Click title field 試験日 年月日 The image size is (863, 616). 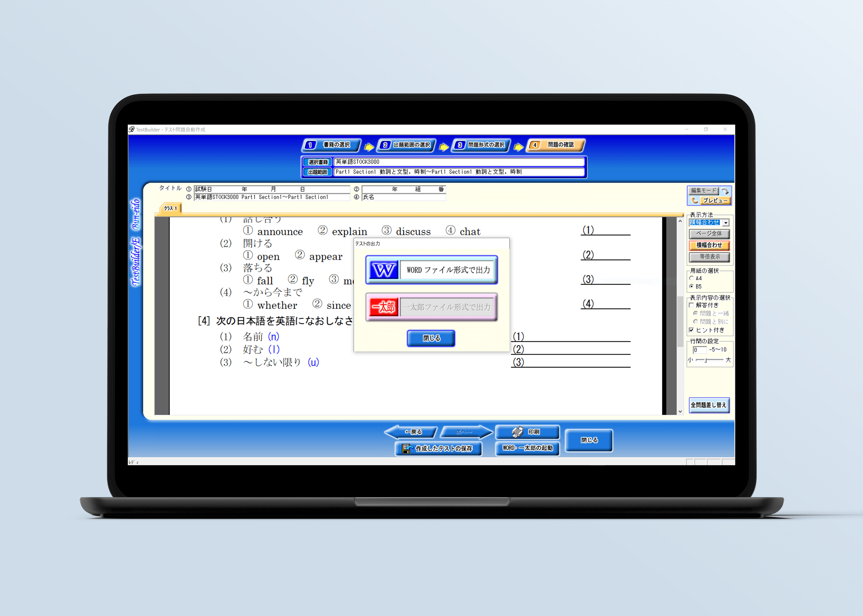pyautogui.click(x=272, y=189)
